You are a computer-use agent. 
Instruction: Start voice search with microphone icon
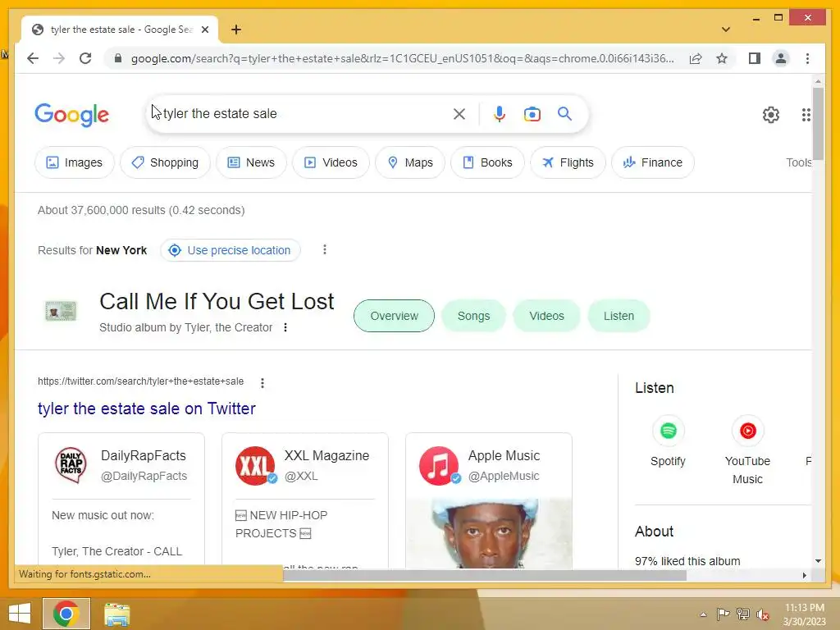[x=500, y=113]
